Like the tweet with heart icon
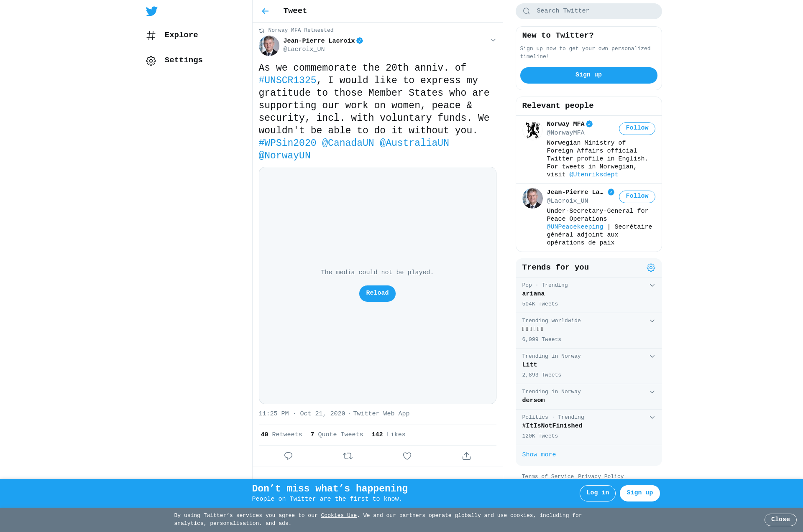 click(407, 456)
